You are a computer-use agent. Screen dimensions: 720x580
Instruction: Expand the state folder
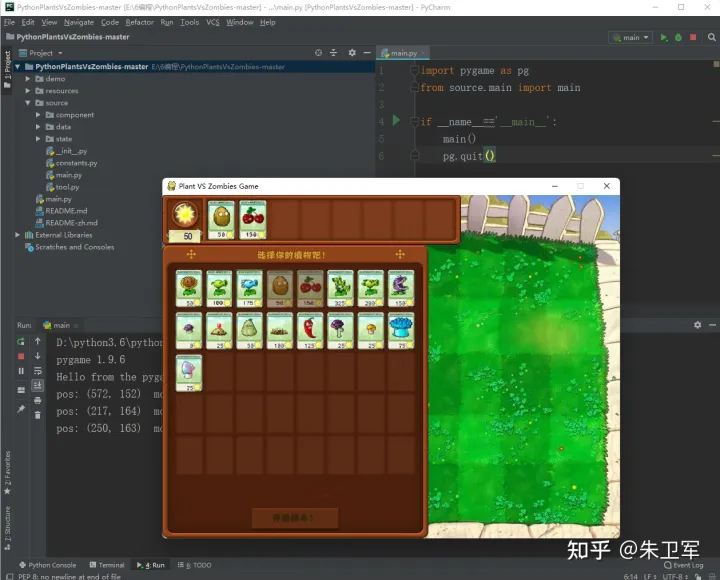click(x=38, y=139)
